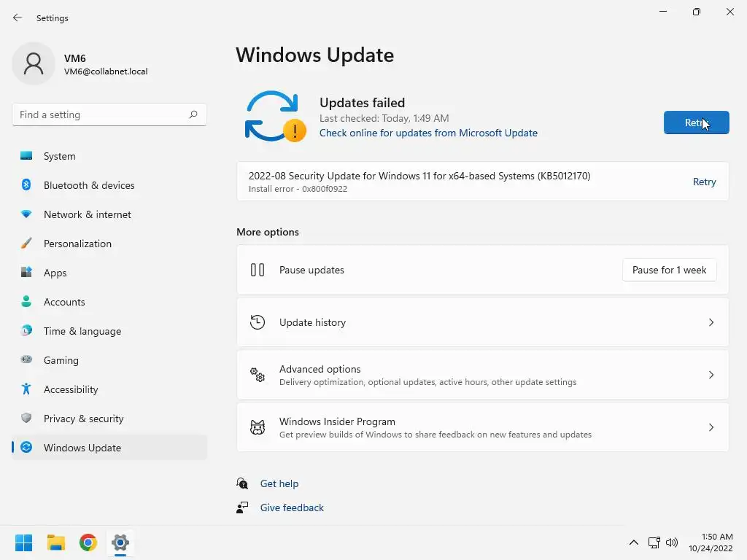Viewport: 747px width, 560px height.
Task: Expand the Windows Insider Program chevron
Action: [x=711, y=427]
